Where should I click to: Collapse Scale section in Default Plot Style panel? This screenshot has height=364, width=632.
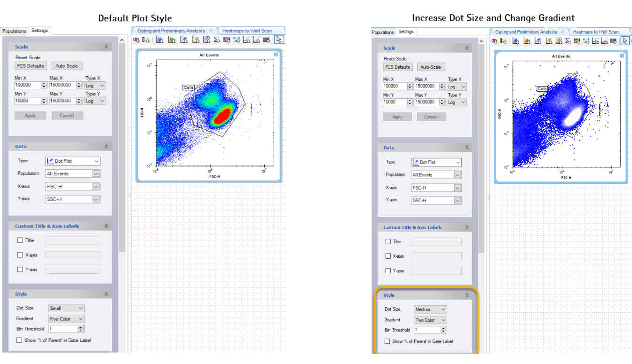click(106, 47)
